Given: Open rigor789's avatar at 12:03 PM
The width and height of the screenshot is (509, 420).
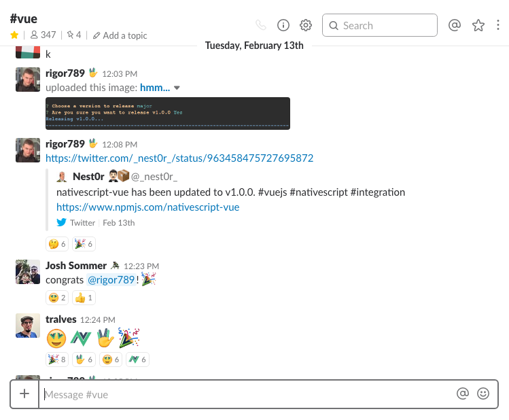Looking at the screenshot, I should click(28, 80).
